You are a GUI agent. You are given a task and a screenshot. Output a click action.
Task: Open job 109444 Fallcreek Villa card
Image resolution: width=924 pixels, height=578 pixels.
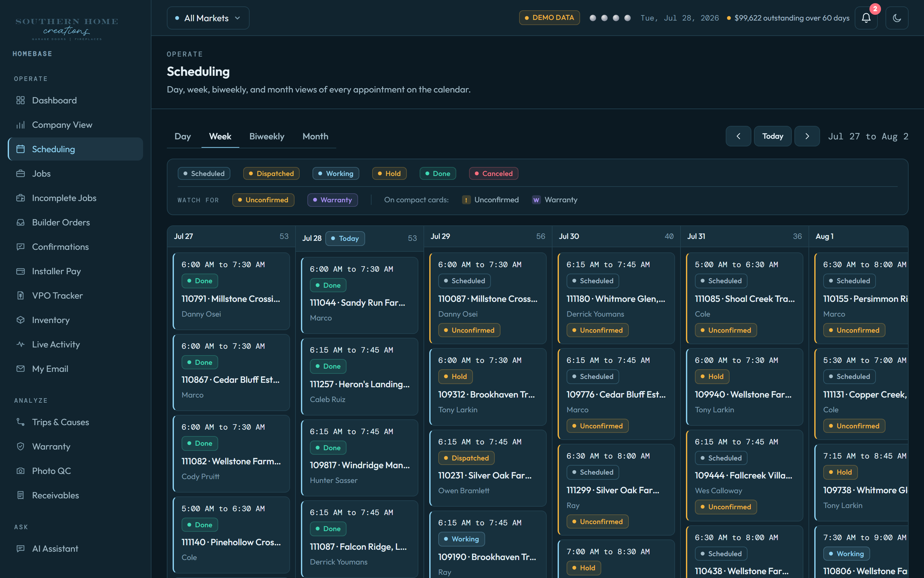[x=745, y=475]
